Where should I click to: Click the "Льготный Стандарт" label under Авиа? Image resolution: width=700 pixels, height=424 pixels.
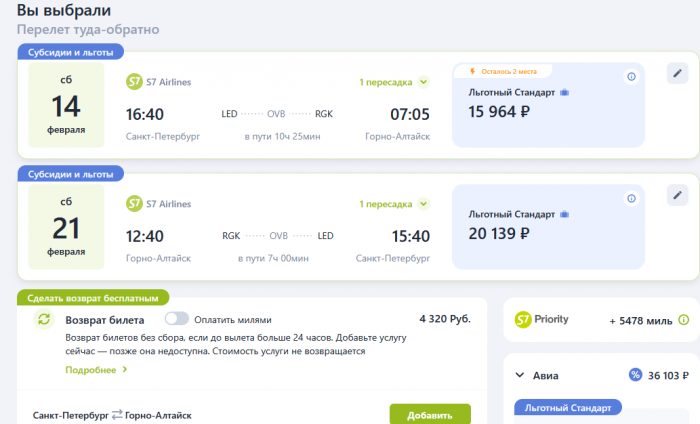(x=567, y=408)
